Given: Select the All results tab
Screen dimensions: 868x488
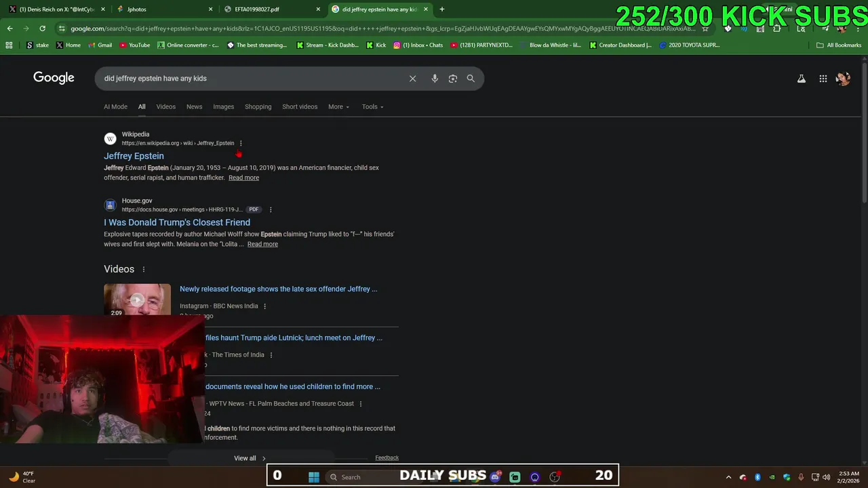Looking at the screenshot, I should pos(142,106).
